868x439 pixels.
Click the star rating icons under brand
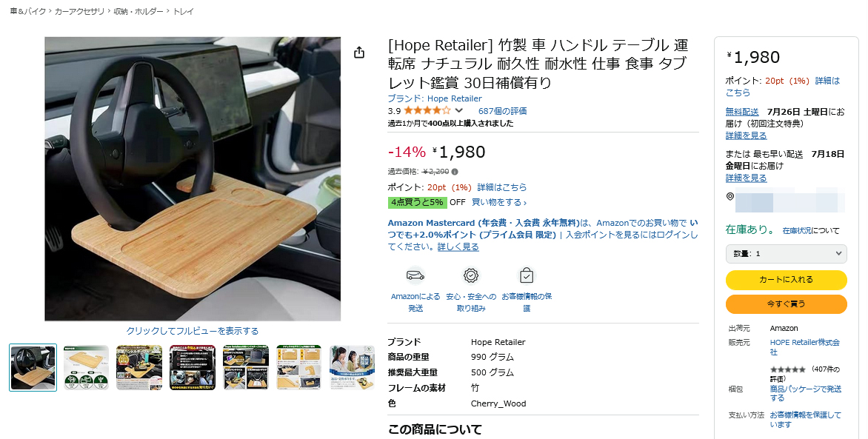[x=427, y=111]
